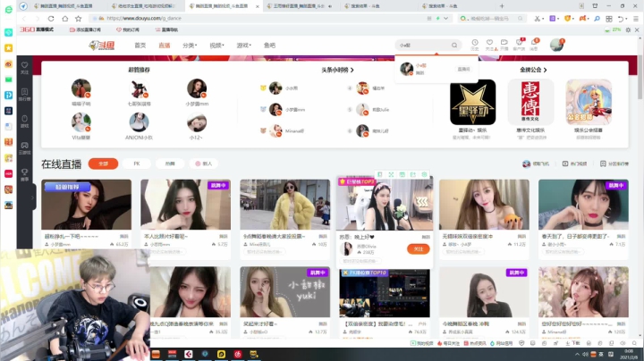Click the orange 关注 follow button
Screen dimensions: 644x361
[418, 249]
